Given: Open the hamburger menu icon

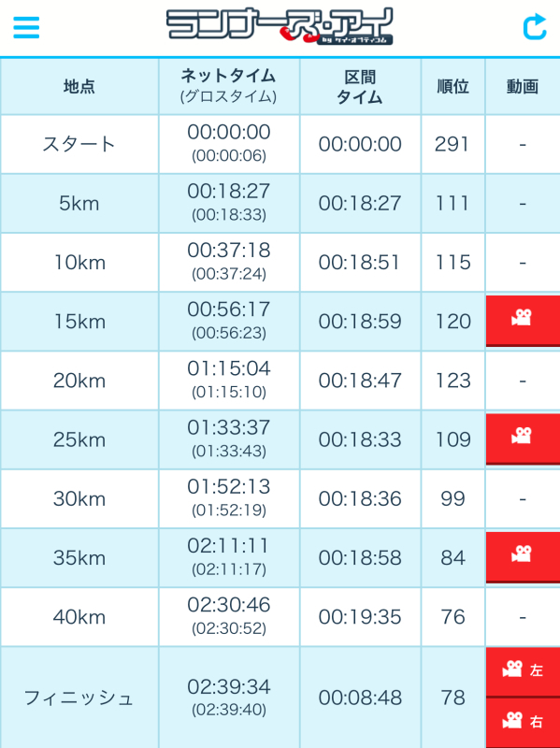Looking at the screenshot, I should coord(26,27).
